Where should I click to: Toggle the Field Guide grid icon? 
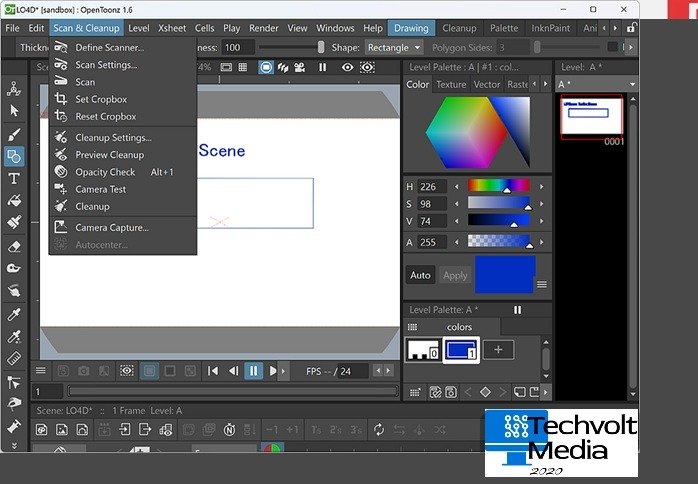243,67
